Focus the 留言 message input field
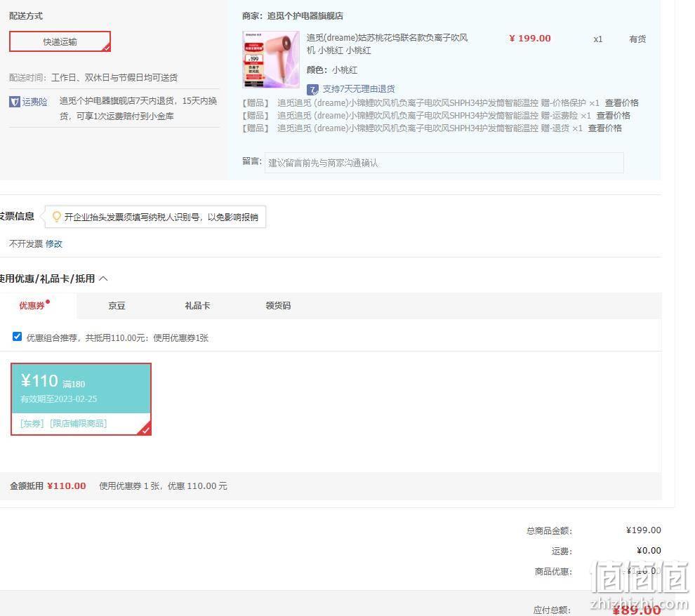The image size is (695, 616). coord(444,163)
